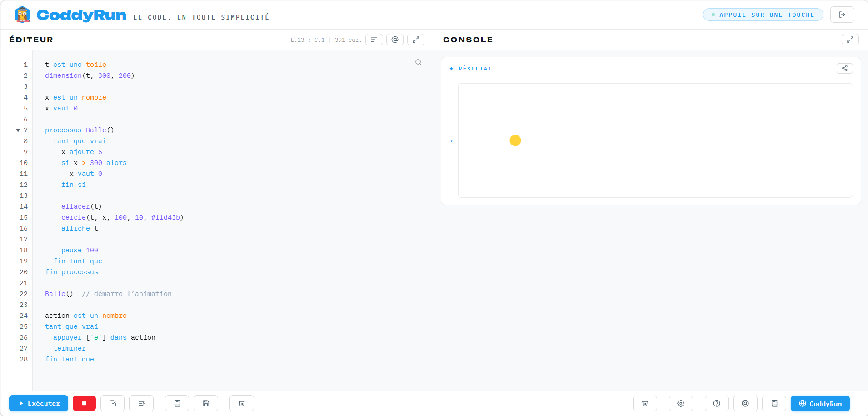Open the console book documentation icon
This screenshot has width=868, height=416.
[x=774, y=403]
